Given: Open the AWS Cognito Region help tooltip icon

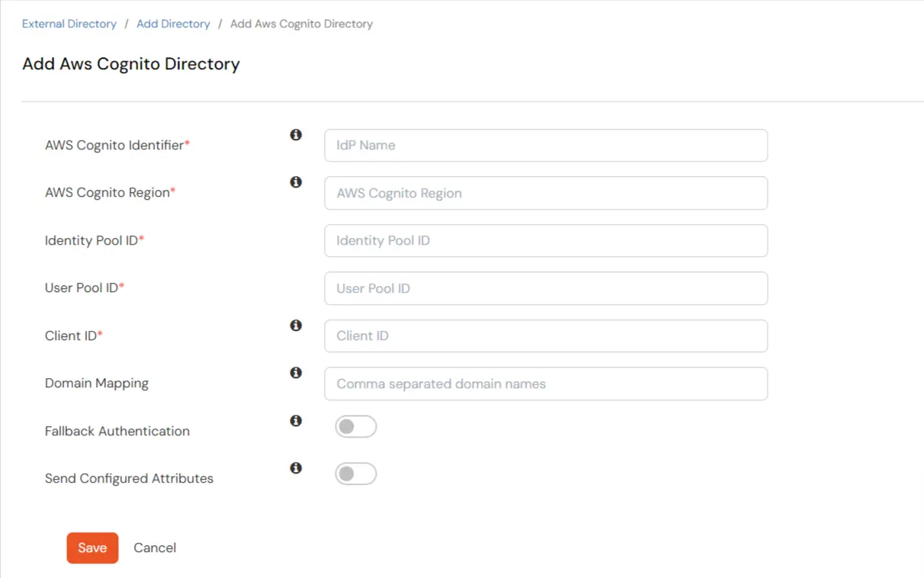Looking at the screenshot, I should click(296, 181).
